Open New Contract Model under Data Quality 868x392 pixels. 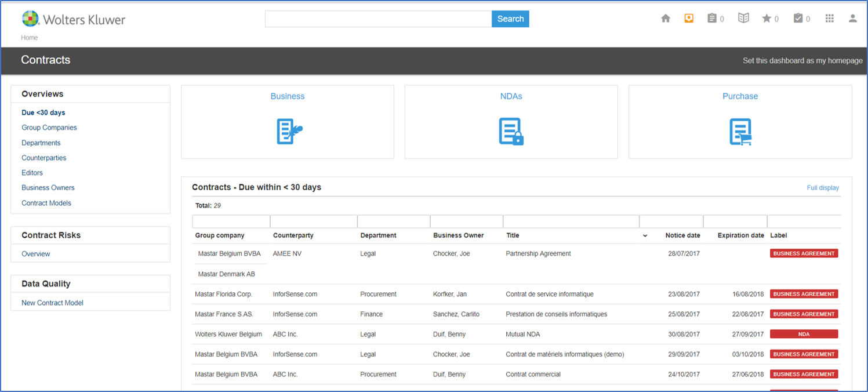(53, 303)
